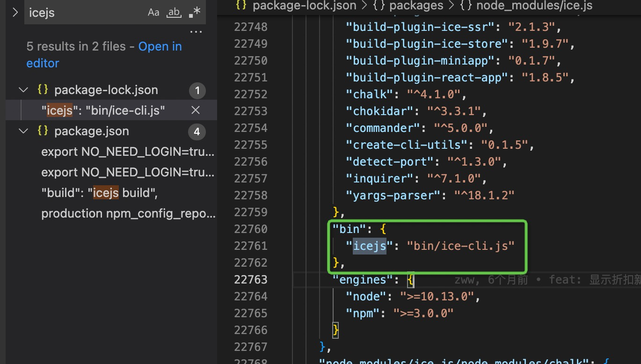The height and width of the screenshot is (364, 641).
Task: Open the "build": "icejs build" match
Action: (99, 193)
